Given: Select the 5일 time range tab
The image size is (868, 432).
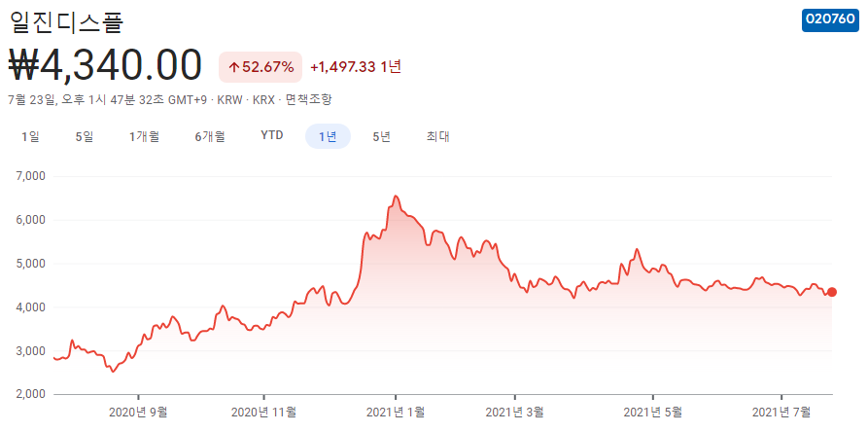Looking at the screenshot, I should (x=85, y=136).
